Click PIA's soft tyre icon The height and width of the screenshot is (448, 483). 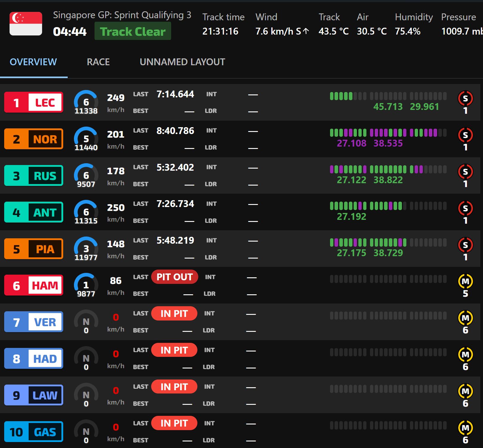(465, 245)
